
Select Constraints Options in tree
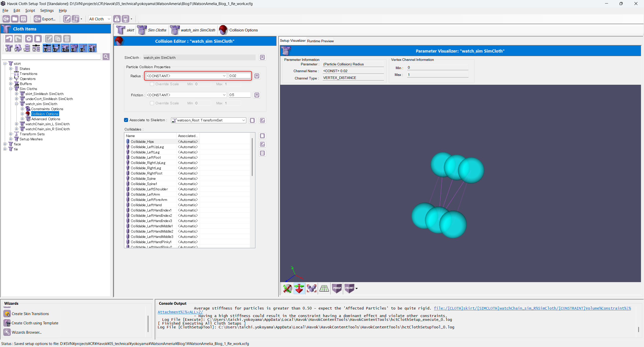[x=47, y=109]
